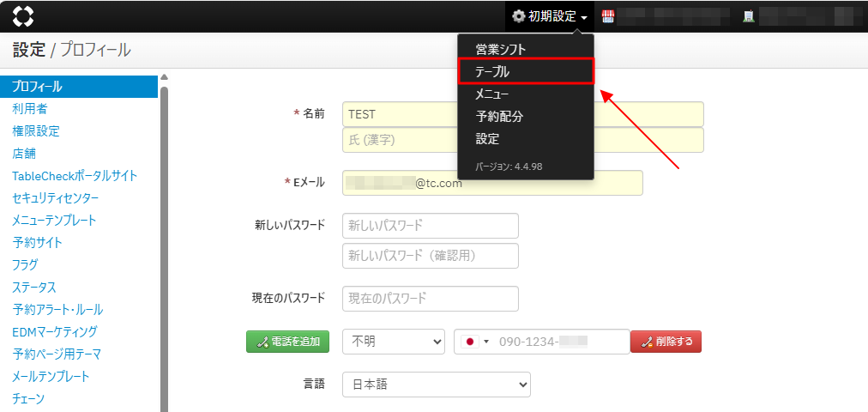Click the sidebar vertical scrollbar
The height and width of the screenshot is (412, 868).
[164, 240]
